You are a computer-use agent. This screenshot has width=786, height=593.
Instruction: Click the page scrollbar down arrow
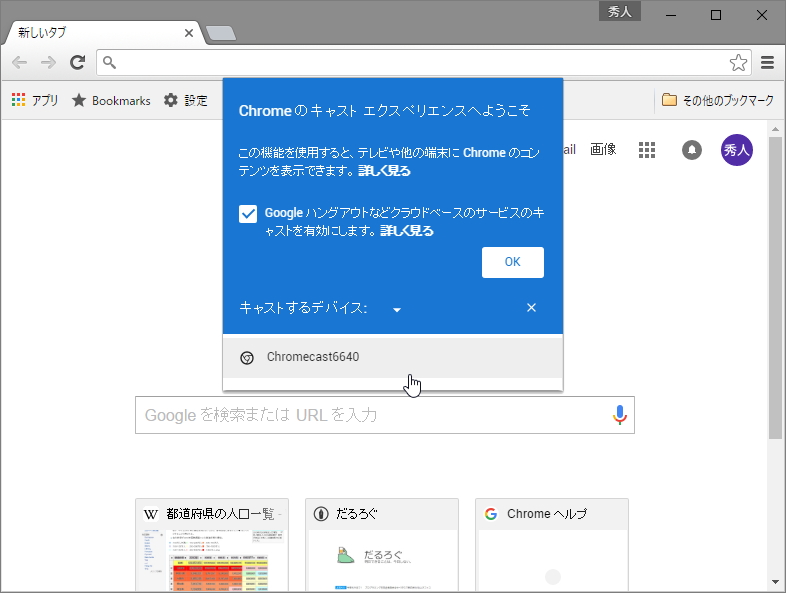point(775,582)
